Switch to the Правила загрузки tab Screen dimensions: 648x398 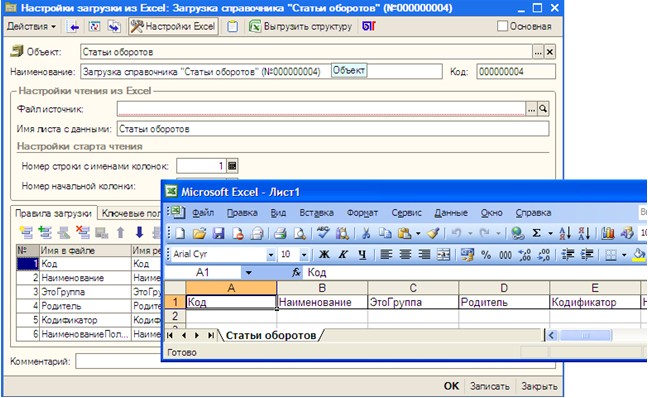click(53, 213)
